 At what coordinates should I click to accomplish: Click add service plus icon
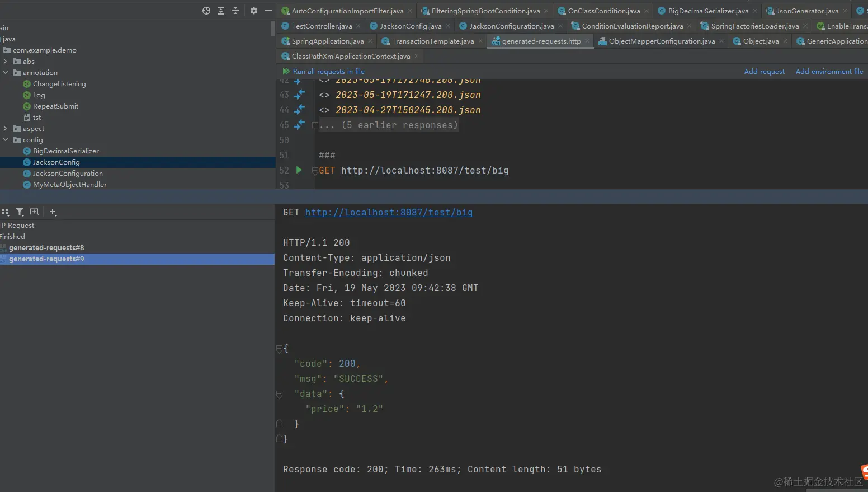point(53,212)
